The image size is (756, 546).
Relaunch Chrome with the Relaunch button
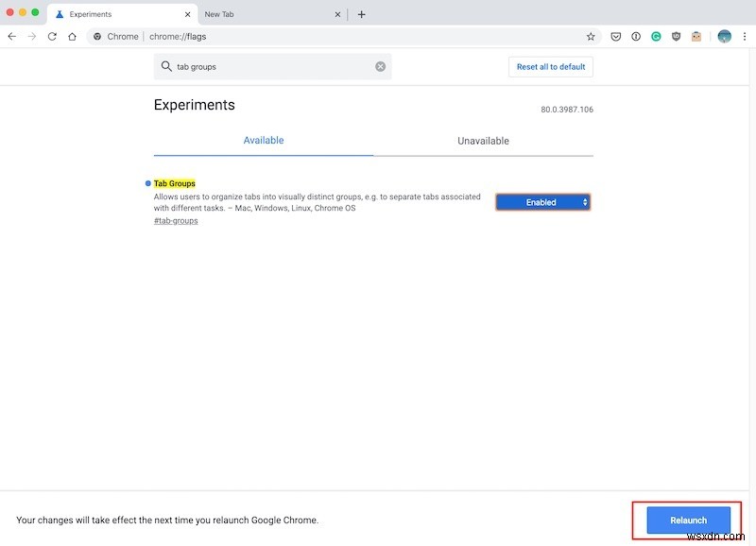688,520
